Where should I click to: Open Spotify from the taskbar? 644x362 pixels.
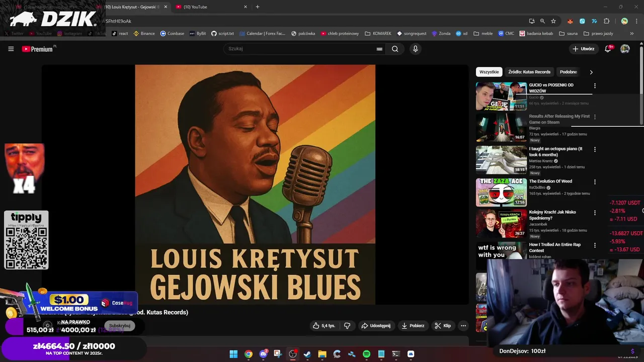pos(366,354)
